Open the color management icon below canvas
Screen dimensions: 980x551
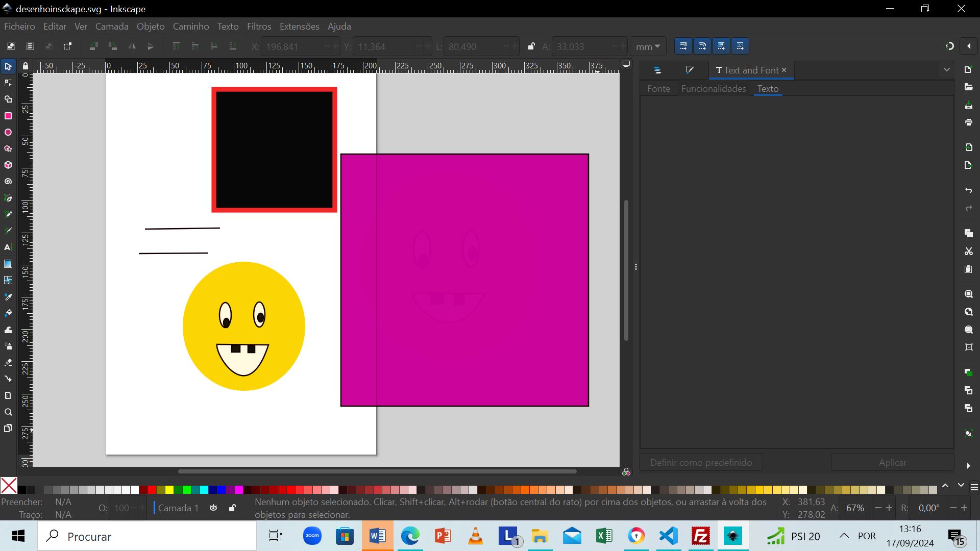pos(626,472)
